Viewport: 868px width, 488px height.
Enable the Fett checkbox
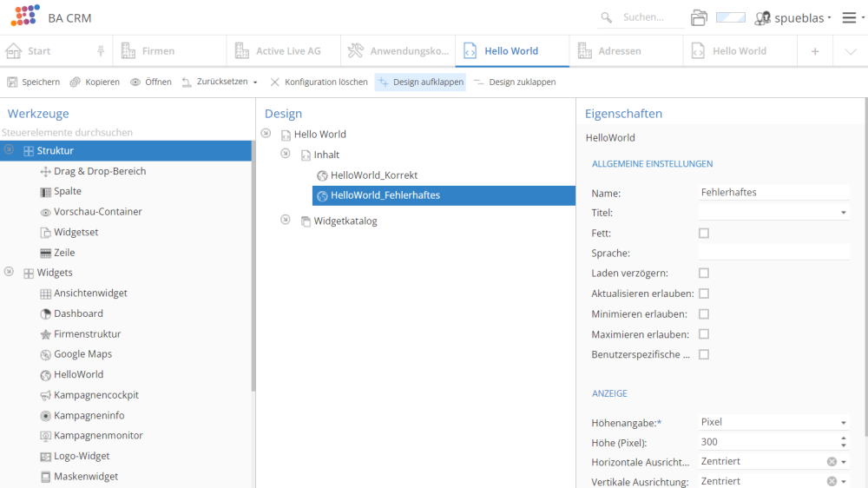tap(704, 233)
